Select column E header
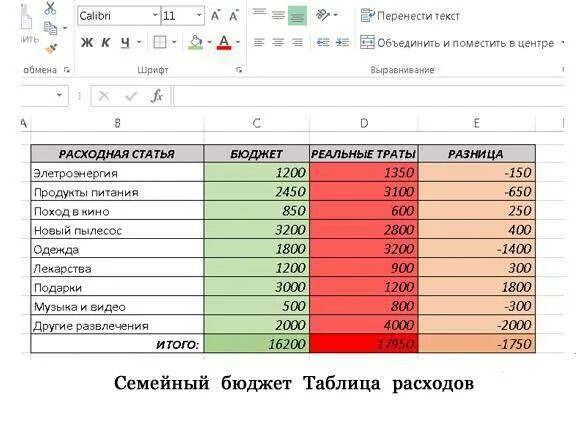This screenshot has width=576, height=422. [476, 123]
